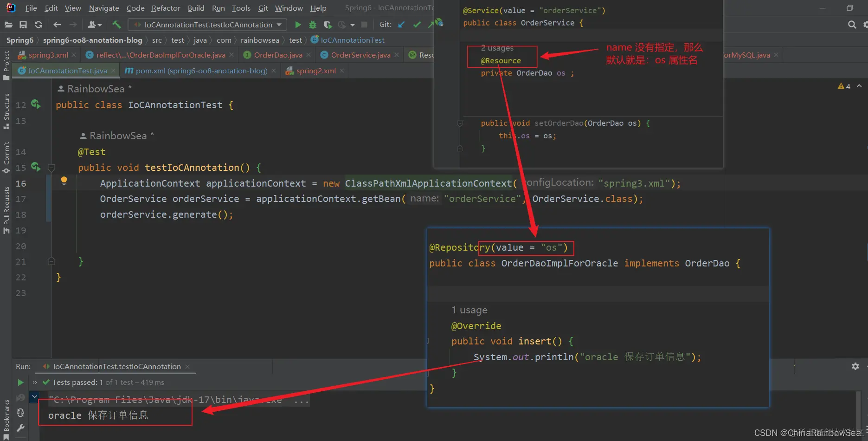Viewport: 868px width, 441px height.
Task: Click fold end marker at line 21
Action: tap(51, 261)
